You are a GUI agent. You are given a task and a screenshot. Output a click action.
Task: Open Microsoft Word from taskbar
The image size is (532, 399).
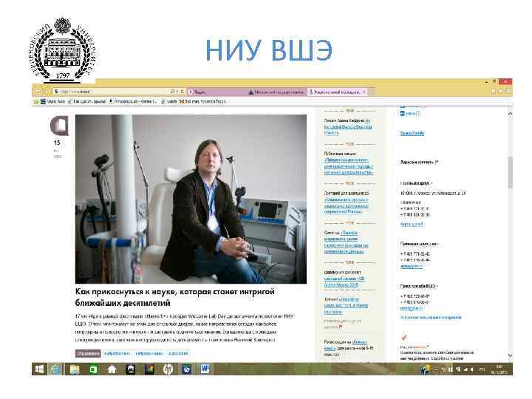(205, 369)
